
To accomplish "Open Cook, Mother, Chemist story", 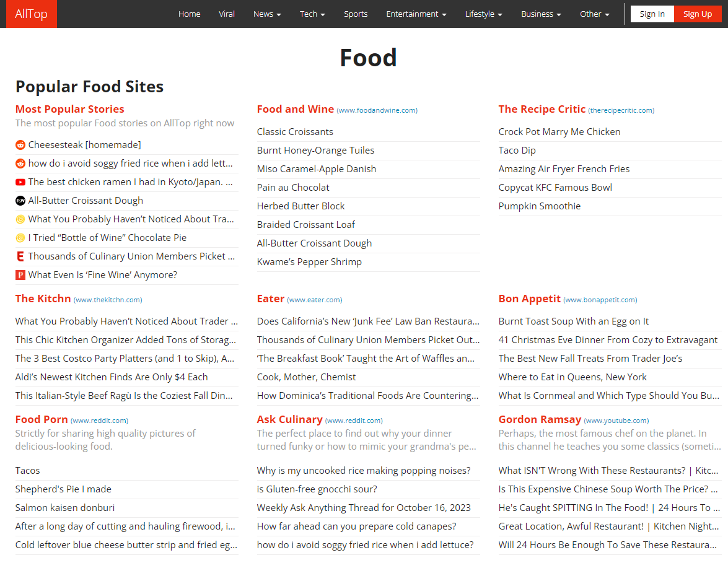I will 307,377.
